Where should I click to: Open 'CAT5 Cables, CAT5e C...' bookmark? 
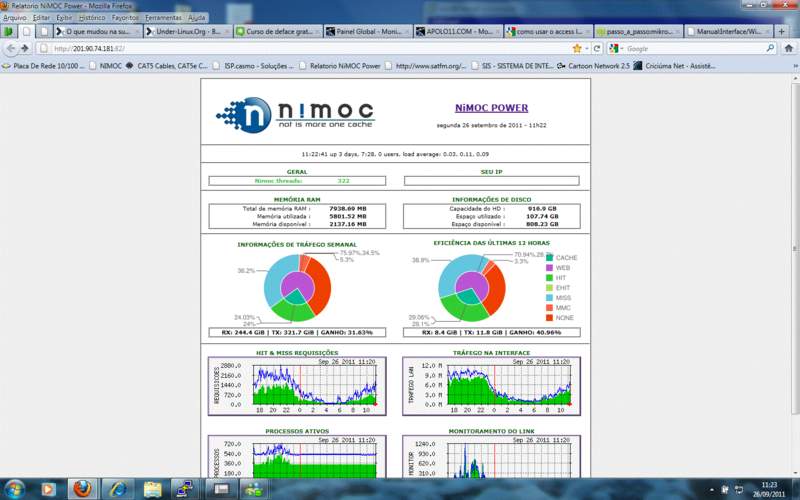[167, 66]
